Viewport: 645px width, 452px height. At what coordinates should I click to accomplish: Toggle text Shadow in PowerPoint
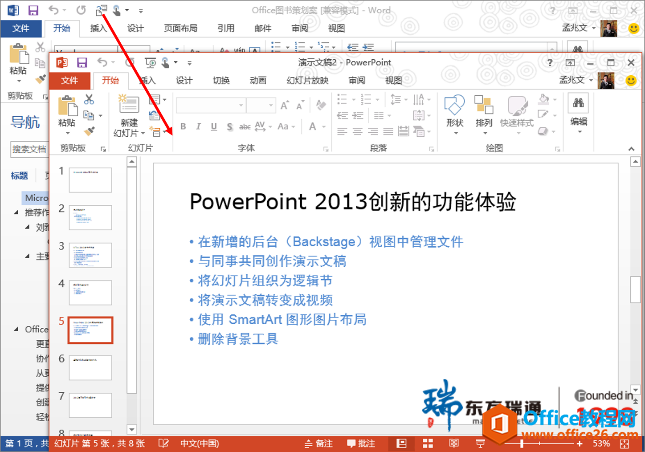click(x=230, y=127)
